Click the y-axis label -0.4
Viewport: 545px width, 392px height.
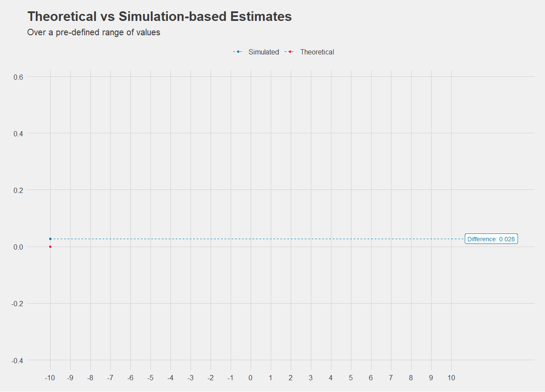pos(17,360)
